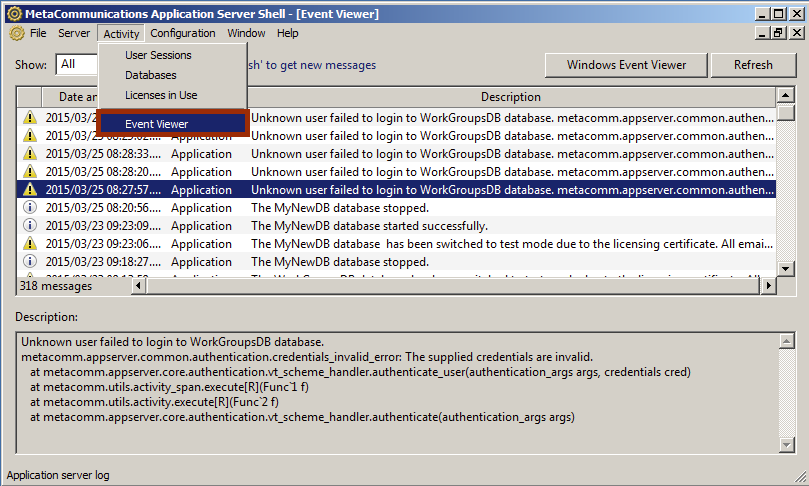This screenshot has width=809, height=486.
Task: Click inside the Description details text box
Action: pyautogui.click(x=398, y=393)
